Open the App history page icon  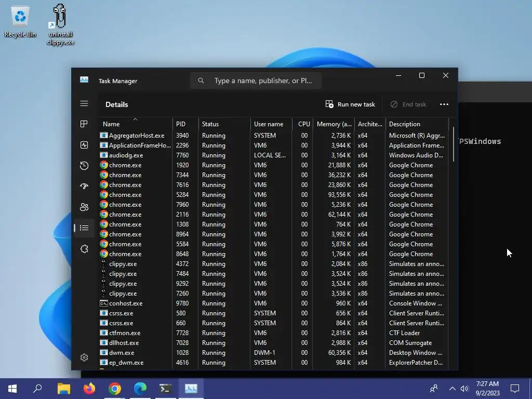[84, 166]
